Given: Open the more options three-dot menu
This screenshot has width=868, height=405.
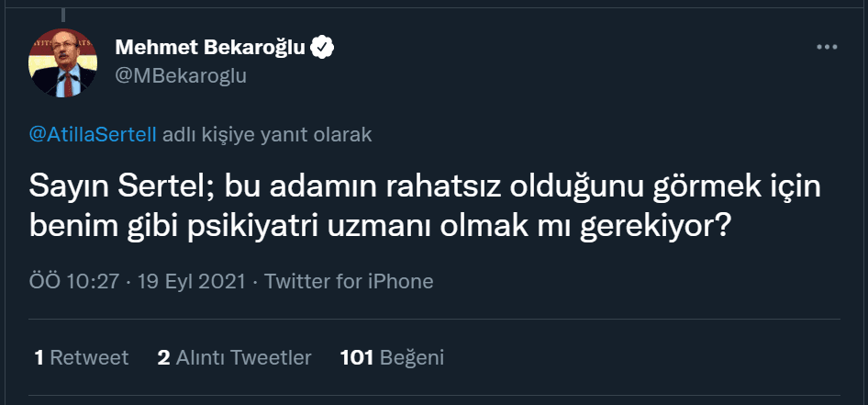Looking at the screenshot, I should click(827, 47).
